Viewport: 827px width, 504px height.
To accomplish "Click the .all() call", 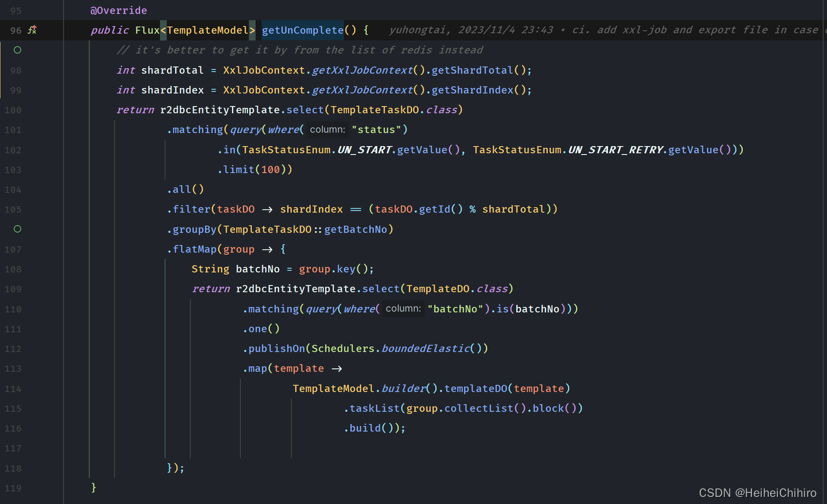I will coord(185,189).
